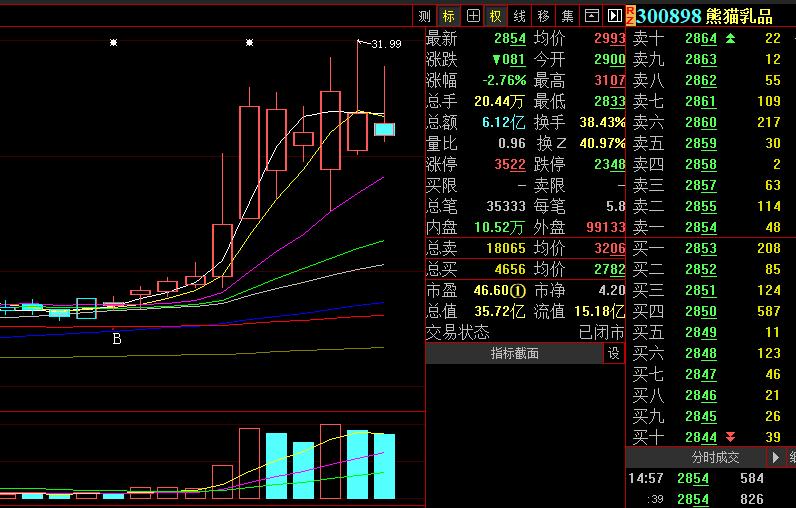Toggle the 标 marker button

coord(449,16)
